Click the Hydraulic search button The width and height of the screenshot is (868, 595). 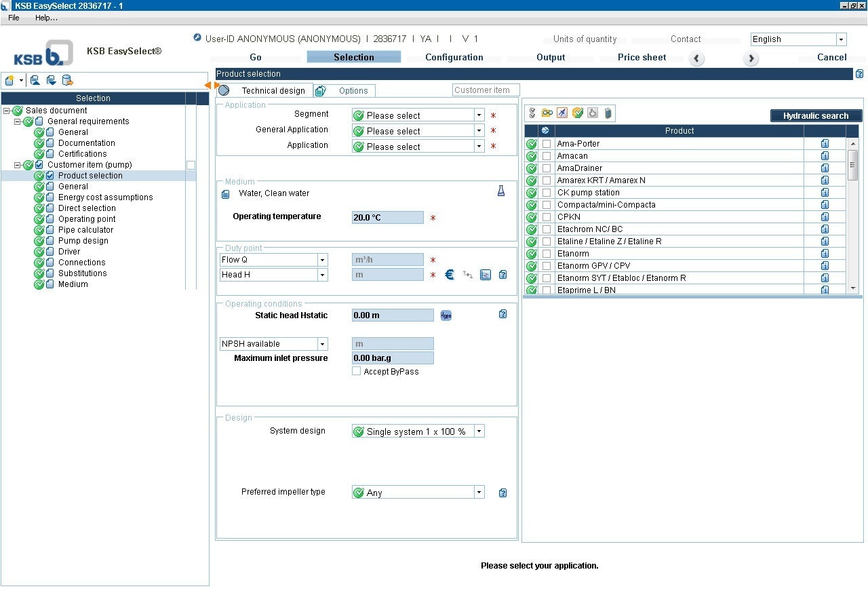pos(816,116)
